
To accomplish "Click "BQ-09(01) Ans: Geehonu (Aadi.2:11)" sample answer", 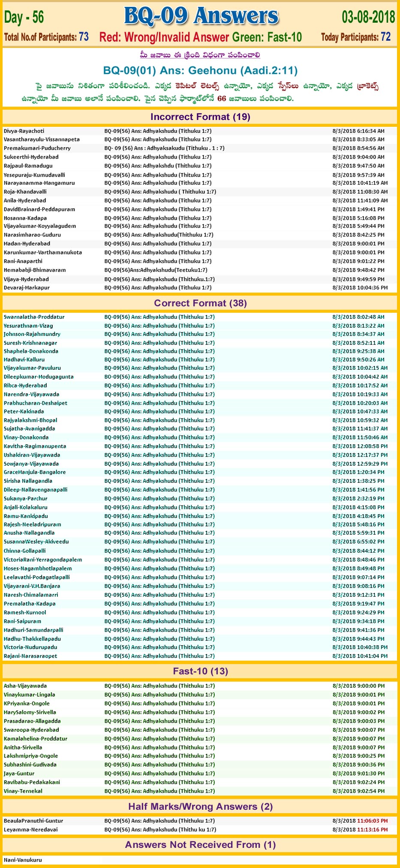I will pyautogui.click(x=200, y=70).
